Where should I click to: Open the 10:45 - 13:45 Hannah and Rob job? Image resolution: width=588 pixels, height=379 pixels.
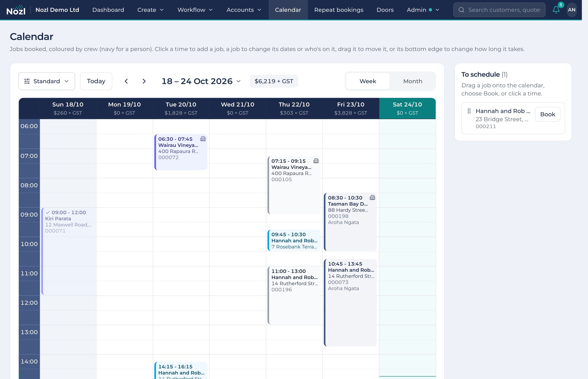click(x=350, y=303)
